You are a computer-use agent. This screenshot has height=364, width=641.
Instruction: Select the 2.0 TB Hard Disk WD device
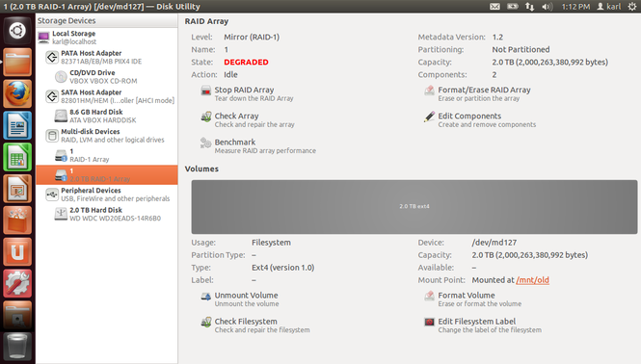107,214
